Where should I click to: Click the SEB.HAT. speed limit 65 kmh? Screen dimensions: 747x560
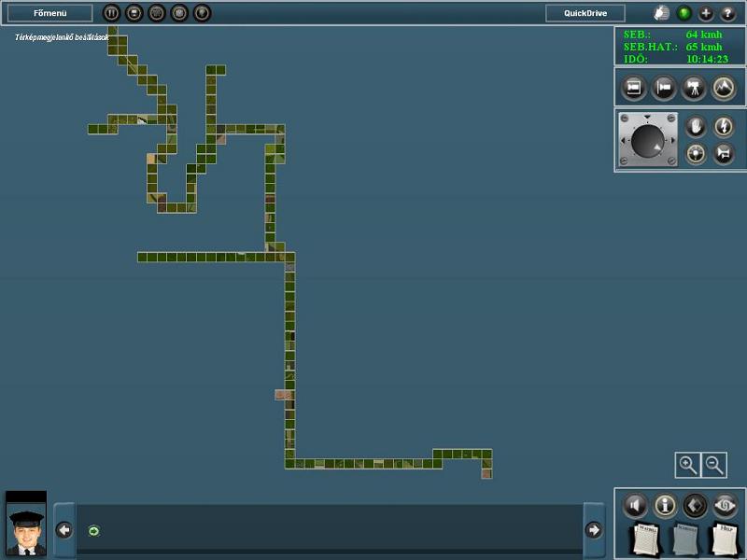point(672,47)
